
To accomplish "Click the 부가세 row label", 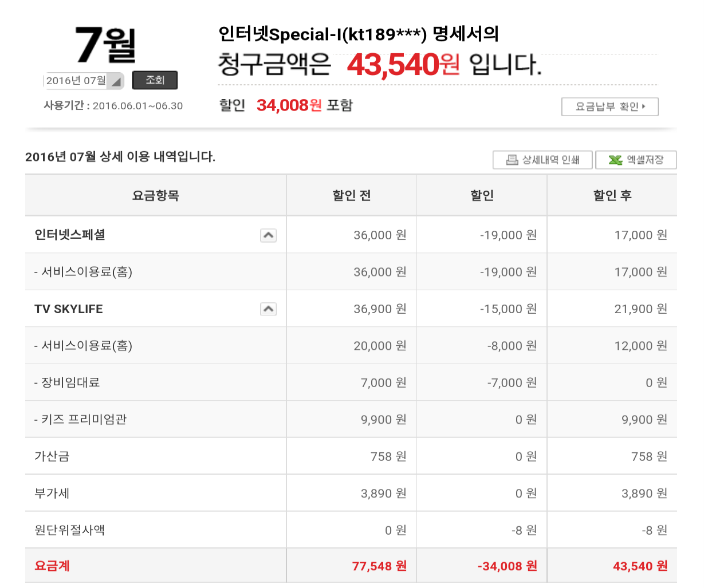I will pos(52,494).
